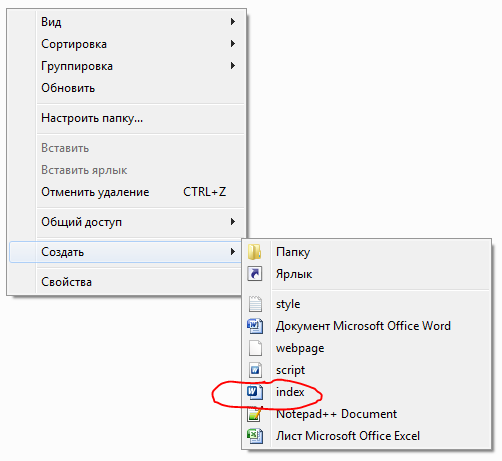
Task: Click the Word icon beside Документ Microsoft Office Word
Action: tap(255, 326)
